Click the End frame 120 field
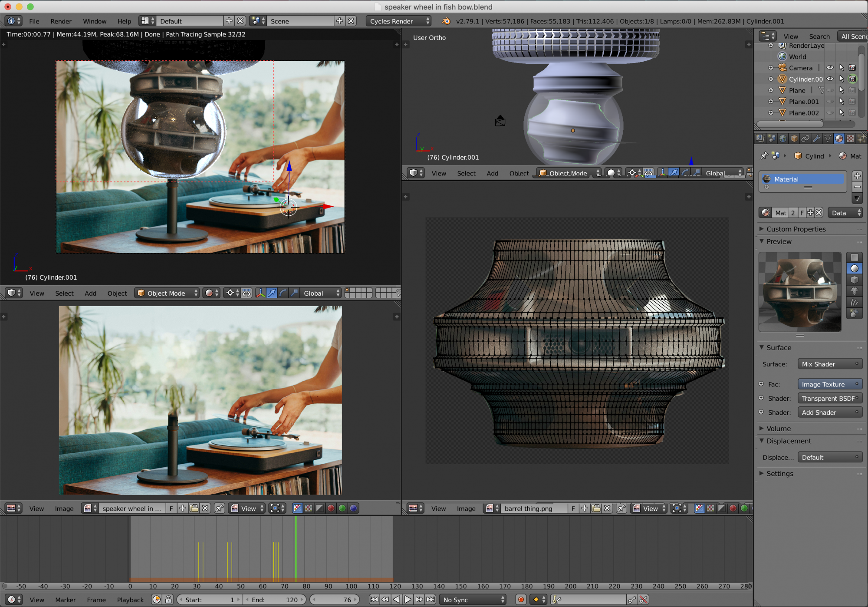The image size is (868, 607). point(275,600)
